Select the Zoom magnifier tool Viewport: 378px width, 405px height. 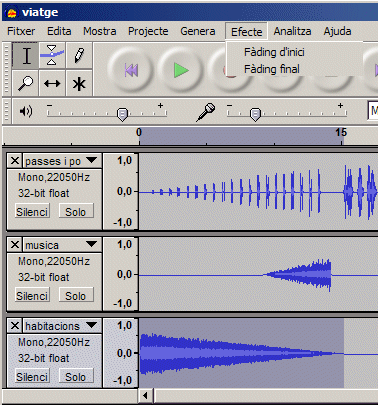pyautogui.click(x=26, y=83)
